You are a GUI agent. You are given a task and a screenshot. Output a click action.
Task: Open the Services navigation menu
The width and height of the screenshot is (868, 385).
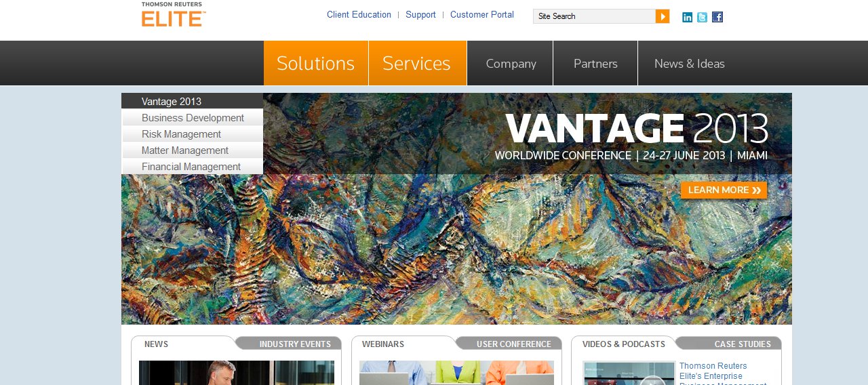417,63
